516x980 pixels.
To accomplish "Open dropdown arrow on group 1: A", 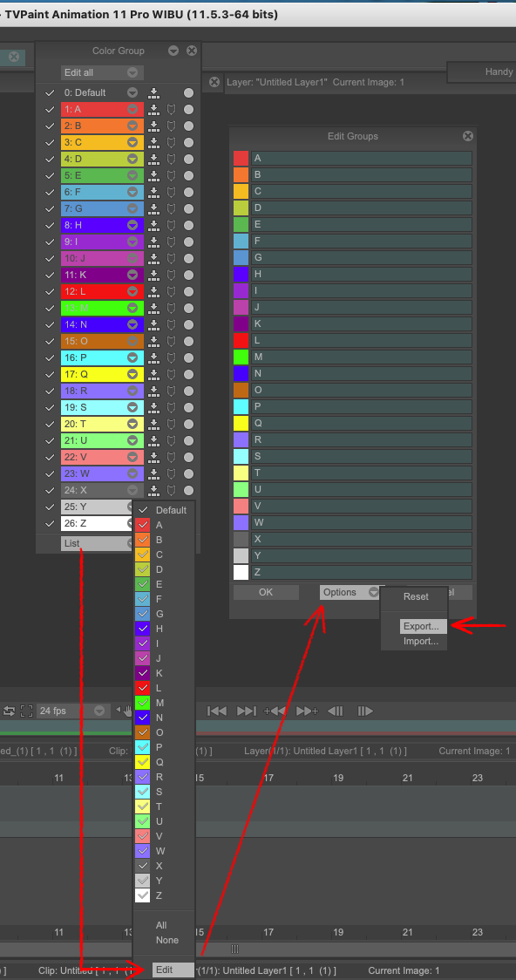I will pyautogui.click(x=132, y=109).
